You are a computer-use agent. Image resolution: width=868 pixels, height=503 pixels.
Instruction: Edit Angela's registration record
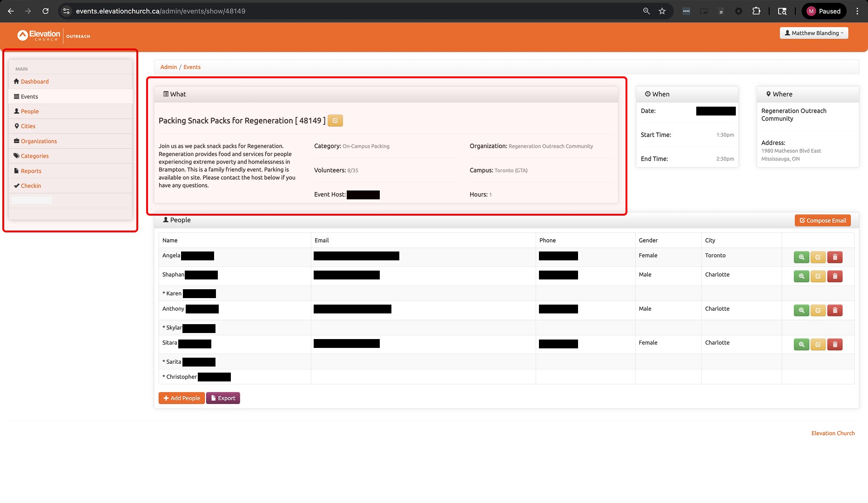coord(818,257)
